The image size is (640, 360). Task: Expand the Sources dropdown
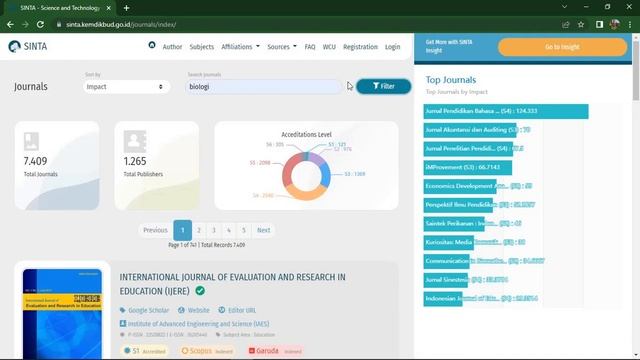click(282, 47)
